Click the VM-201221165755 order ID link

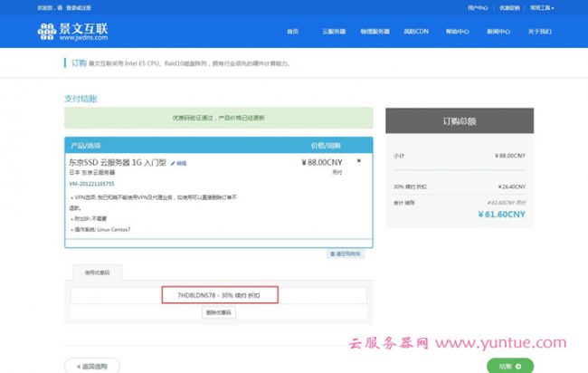pos(91,184)
